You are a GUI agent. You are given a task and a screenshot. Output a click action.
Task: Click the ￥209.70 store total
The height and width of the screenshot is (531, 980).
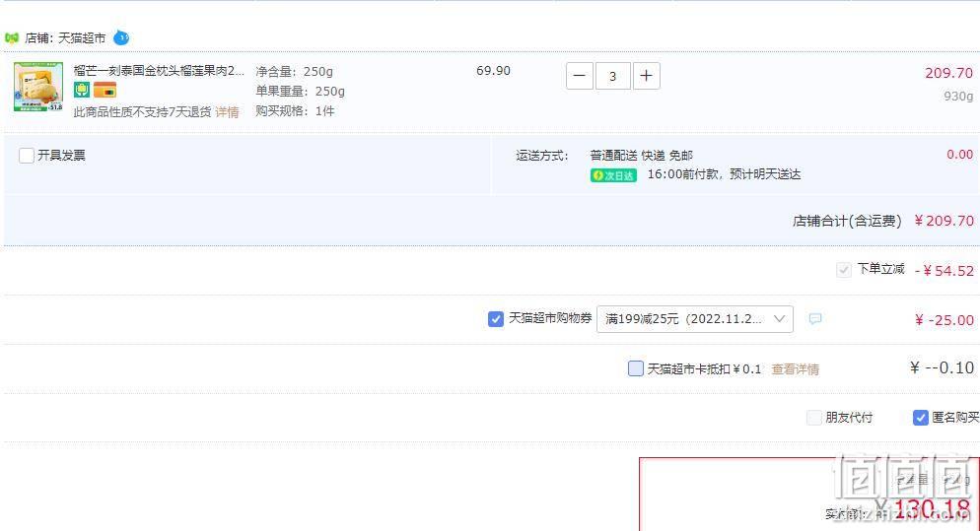click(x=944, y=221)
